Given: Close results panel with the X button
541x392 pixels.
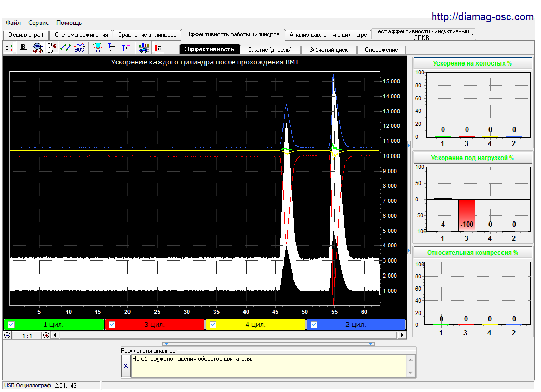Looking at the screenshot, I should [126, 366].
